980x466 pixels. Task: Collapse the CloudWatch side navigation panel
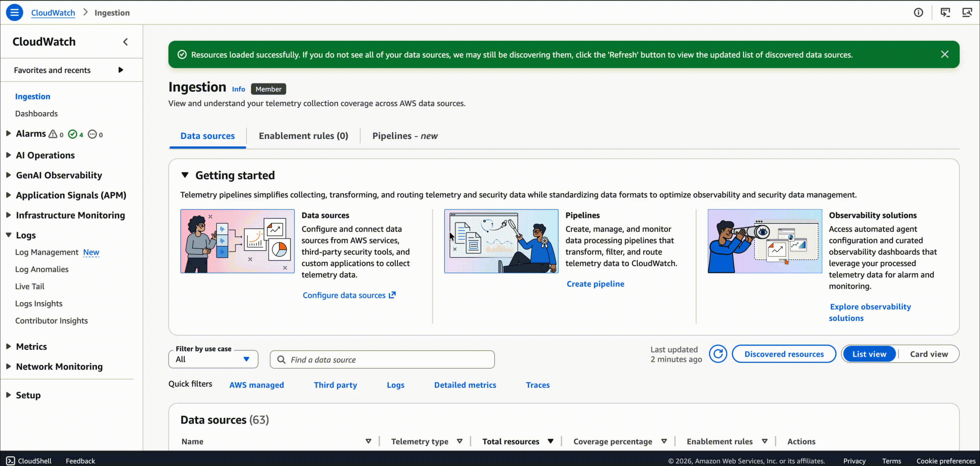click(x=126, y=42)
